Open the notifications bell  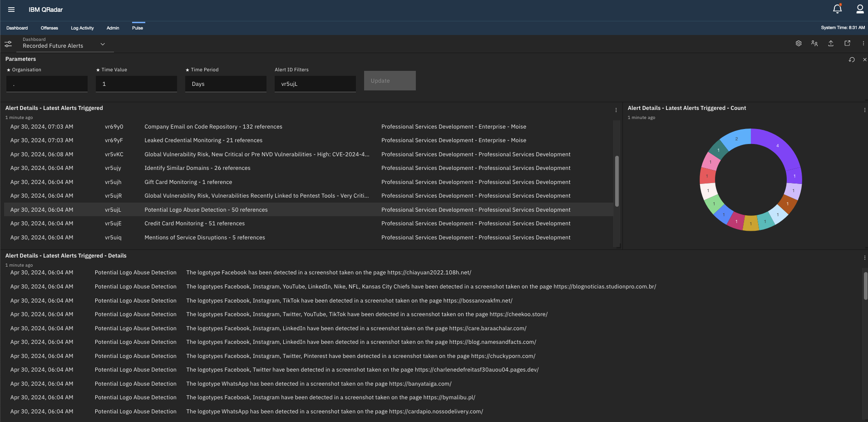coord(837,9)
